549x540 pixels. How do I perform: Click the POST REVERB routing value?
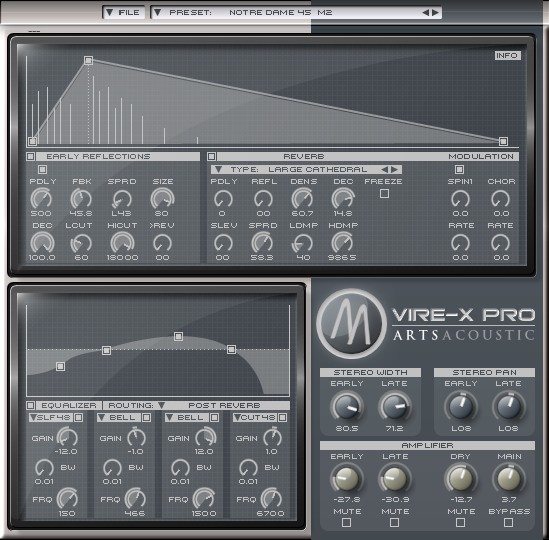tap(224, 405)
